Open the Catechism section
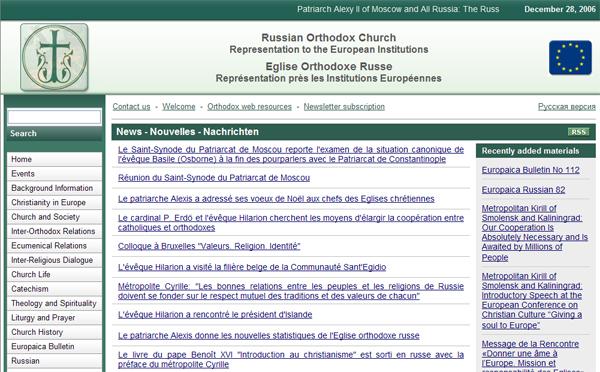 click(54, 289)
